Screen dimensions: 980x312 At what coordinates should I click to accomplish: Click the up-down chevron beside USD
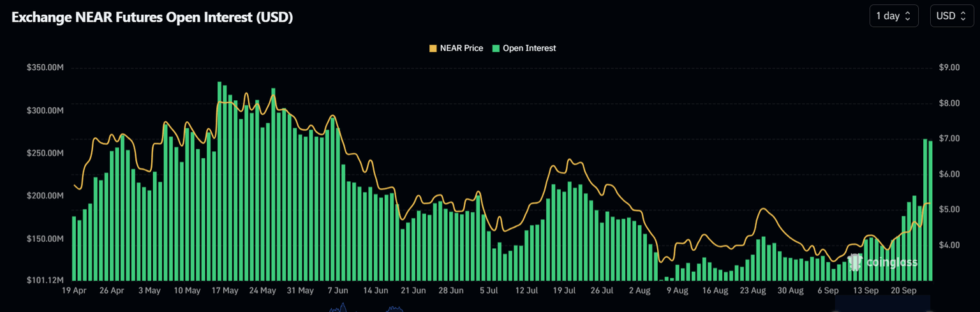(x=963, y=16)
